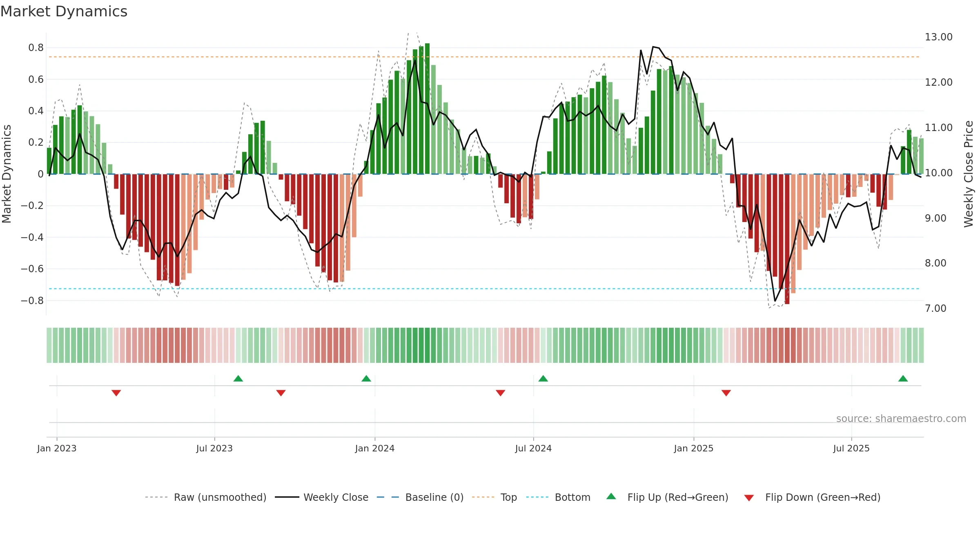Click the 12.00 price axis label
Image resolution: width=980 pixels, height=551 pixels.
(939, 82)
